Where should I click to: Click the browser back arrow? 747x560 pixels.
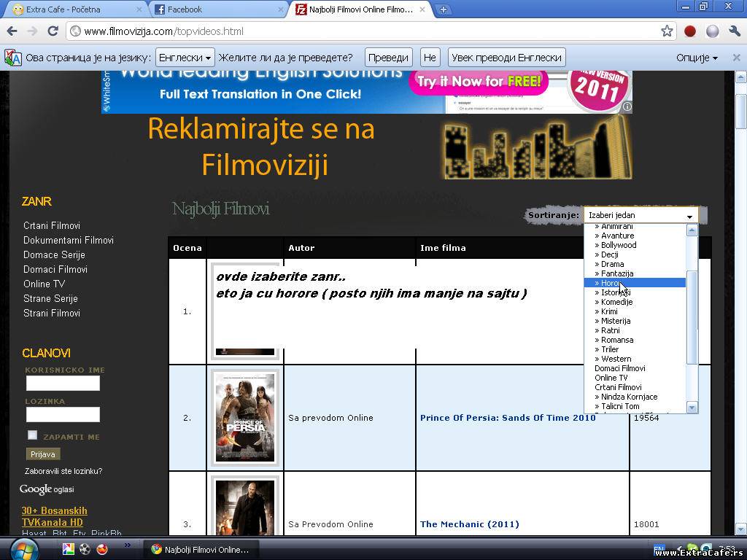[x=12, y=31]
